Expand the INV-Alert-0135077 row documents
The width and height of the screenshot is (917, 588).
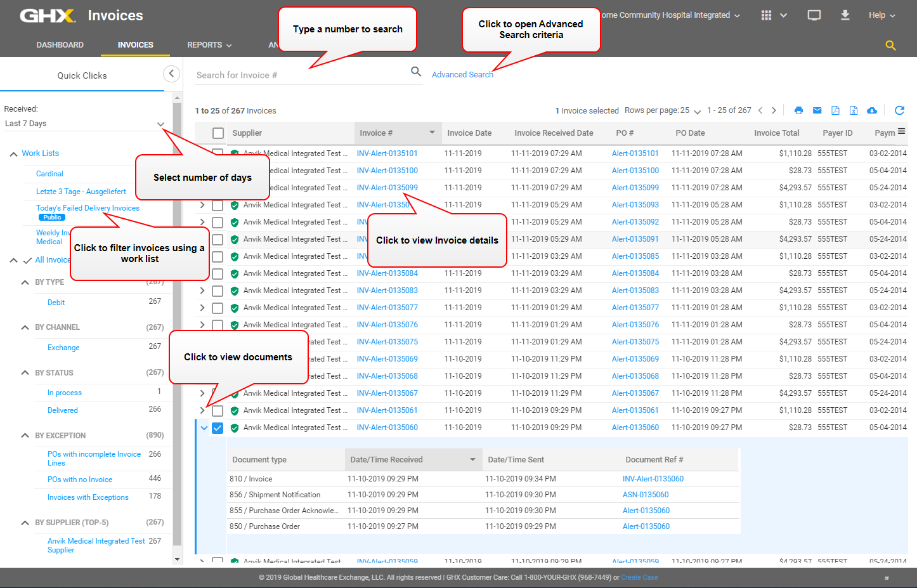point(202,308)
